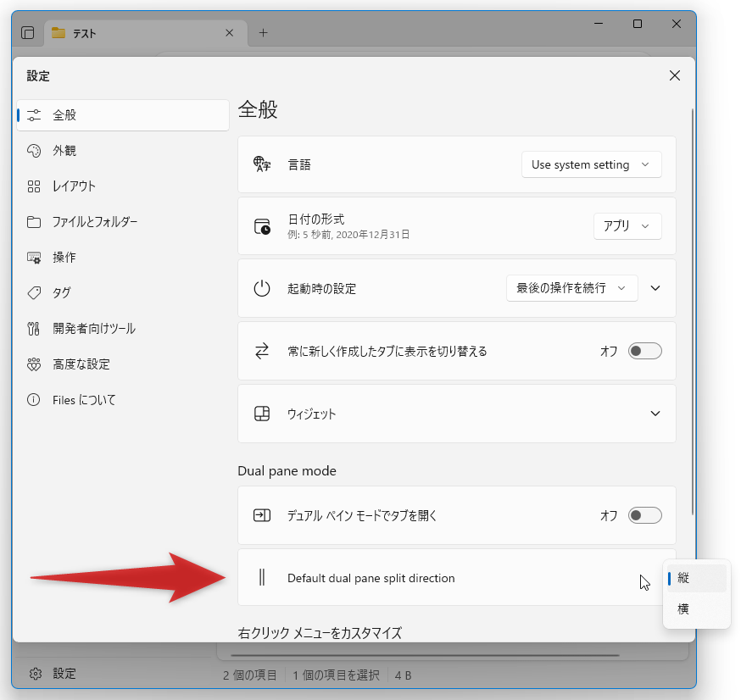Choose 縦 split direction option
The width and height of the screenshot is (741, 700).
(x=697, y=578)
